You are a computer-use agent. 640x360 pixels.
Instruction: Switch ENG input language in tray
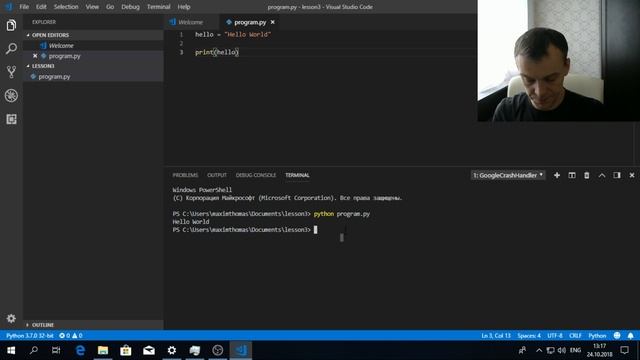tap(575, 350)
